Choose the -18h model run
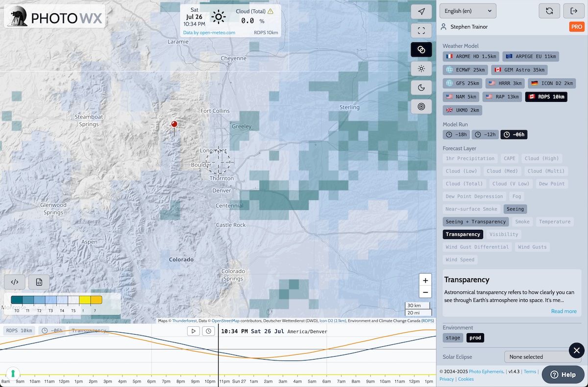Screen dimensions: 588x387 pyautogui.click(x=456, y=134)
